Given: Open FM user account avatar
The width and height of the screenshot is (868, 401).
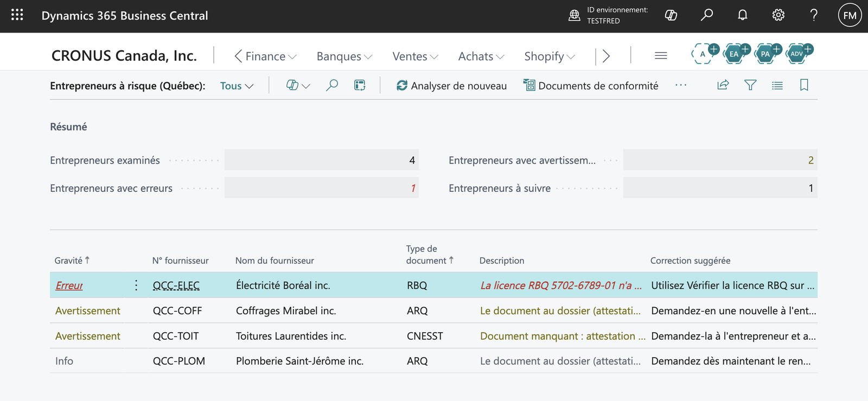Looking at the screenshot, I should tap(850, 15).
